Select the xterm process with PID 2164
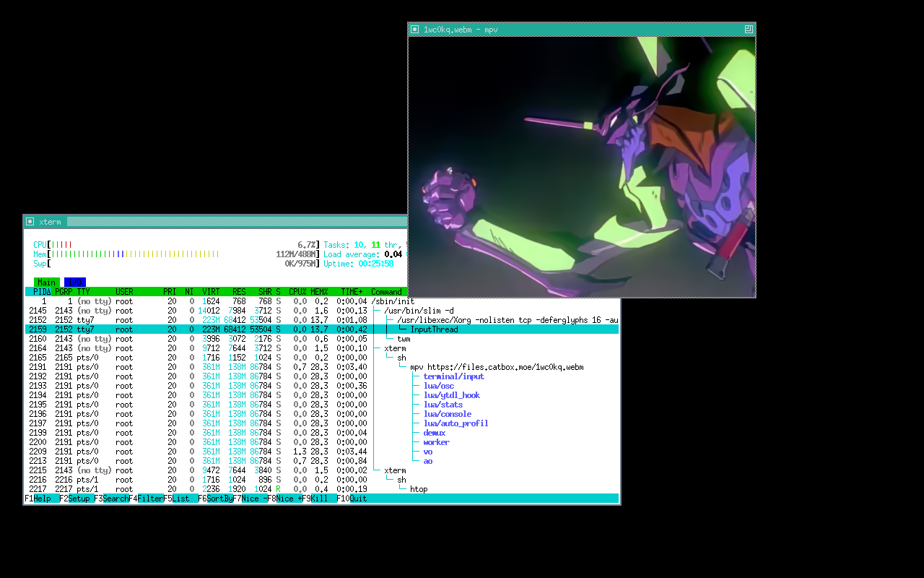The height and width of the screenshot is (578, 924). coord(323,348)
